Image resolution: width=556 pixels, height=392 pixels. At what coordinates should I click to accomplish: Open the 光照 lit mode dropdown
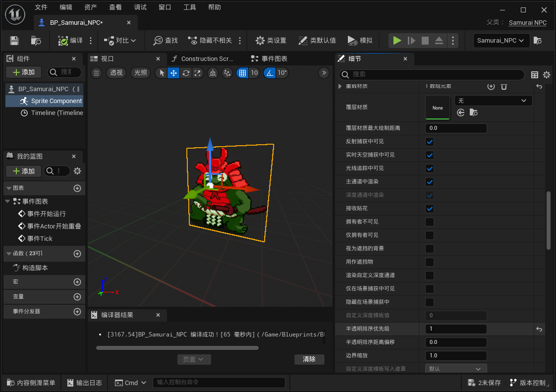click(140, 73)
